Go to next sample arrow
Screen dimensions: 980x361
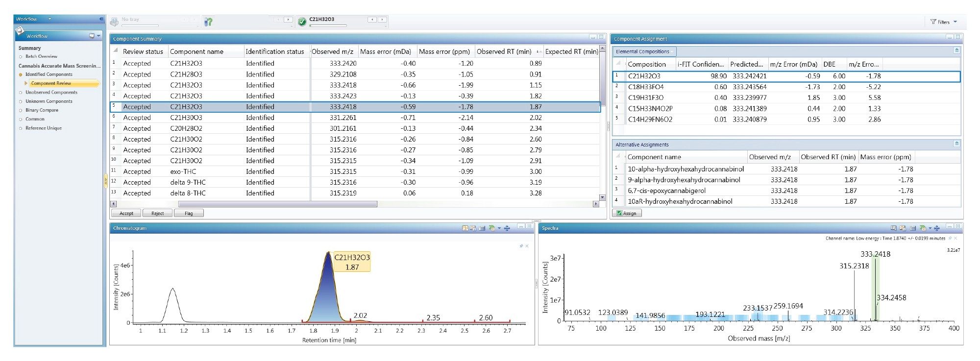click(288, 20)
